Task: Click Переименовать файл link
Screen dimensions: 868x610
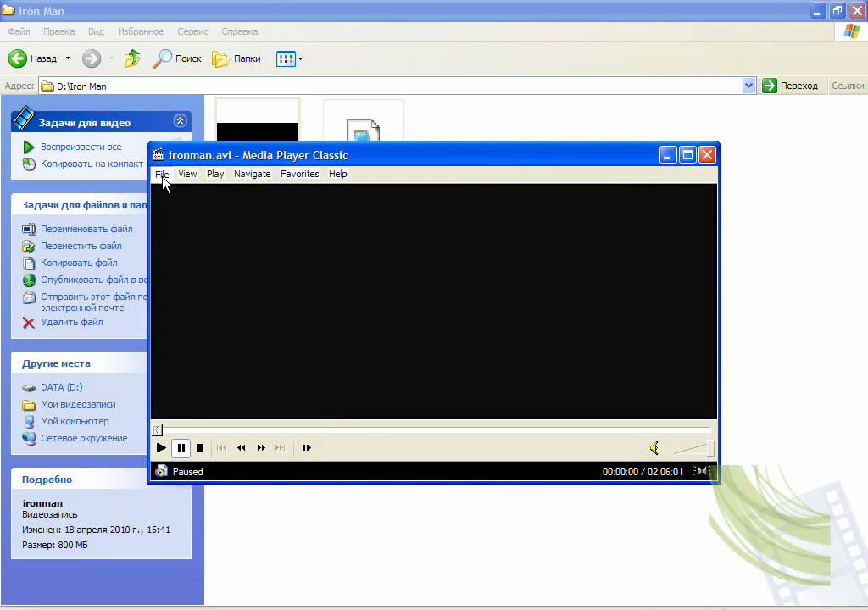Action: pos(86,229)
